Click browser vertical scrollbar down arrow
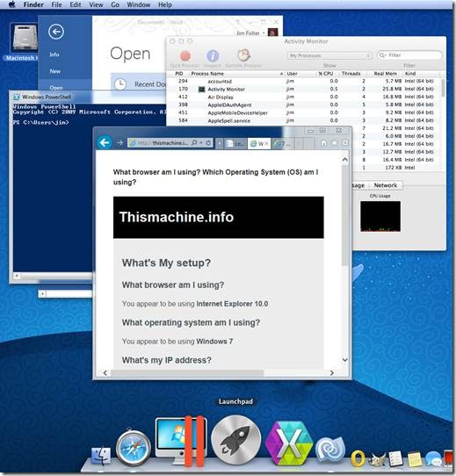The image size is (456, 476). click(344, 360)
